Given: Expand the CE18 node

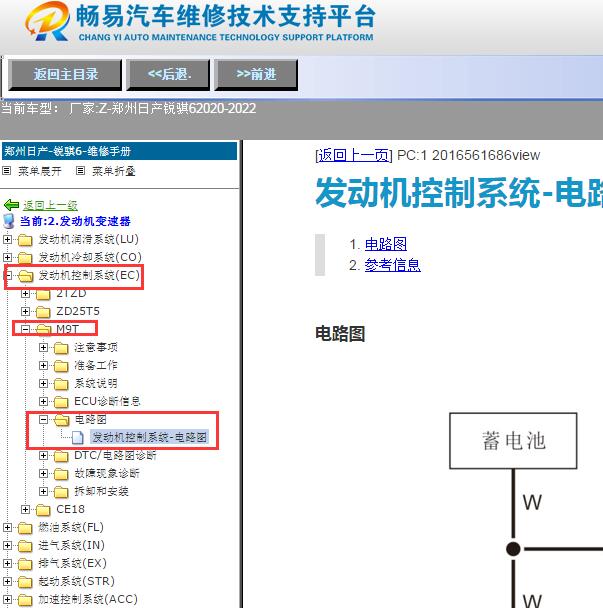Looking at the screenshot, I should click(x=25, y=510).
